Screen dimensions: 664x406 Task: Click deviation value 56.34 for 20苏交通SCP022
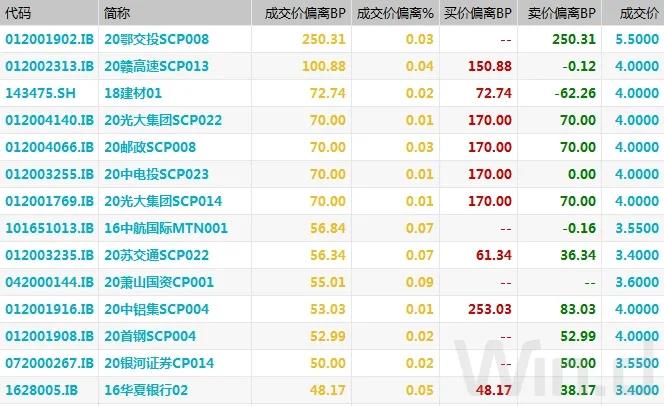(327, 255)
